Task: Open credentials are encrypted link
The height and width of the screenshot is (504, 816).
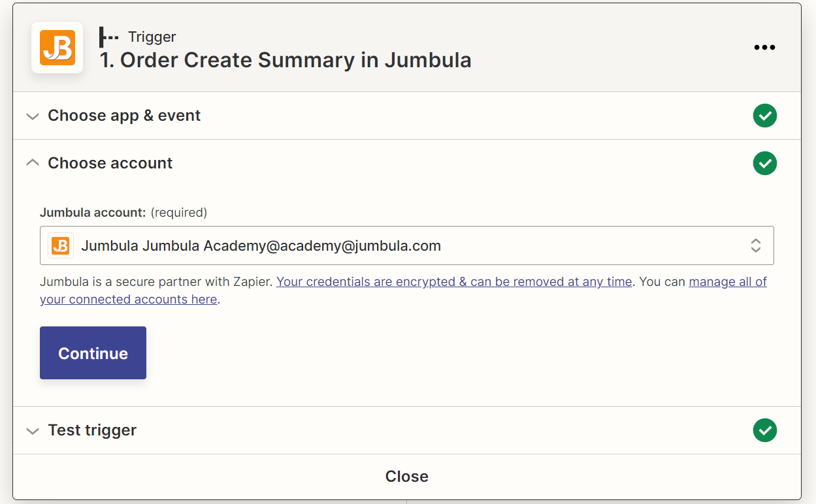Action: pos(454,282)
